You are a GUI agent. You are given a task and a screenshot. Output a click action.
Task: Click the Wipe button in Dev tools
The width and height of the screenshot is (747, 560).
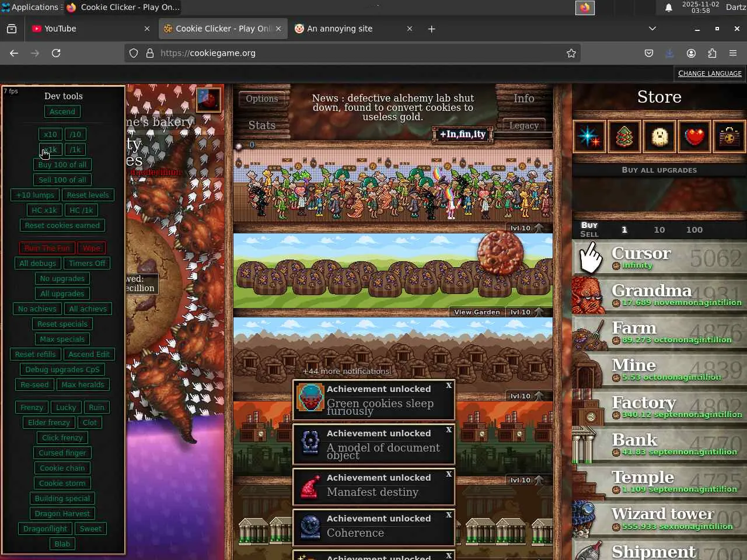click(x=92, y=248)
